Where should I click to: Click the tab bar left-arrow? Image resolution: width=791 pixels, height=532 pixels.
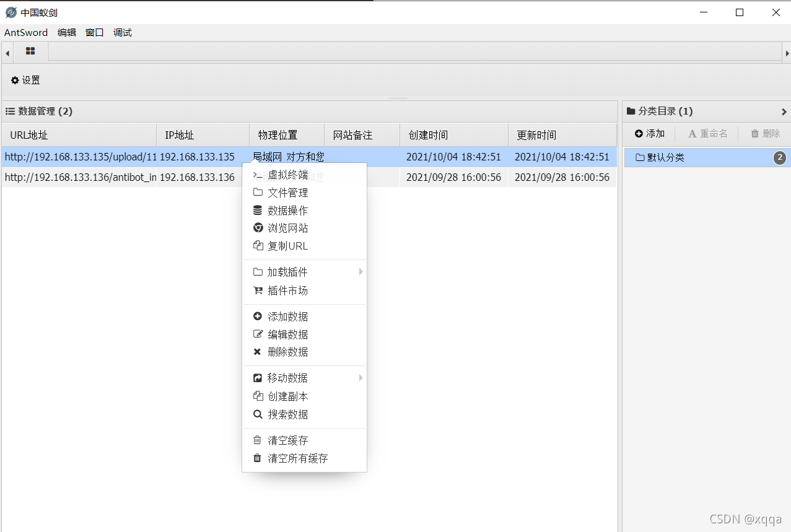(x=7, y=53)
